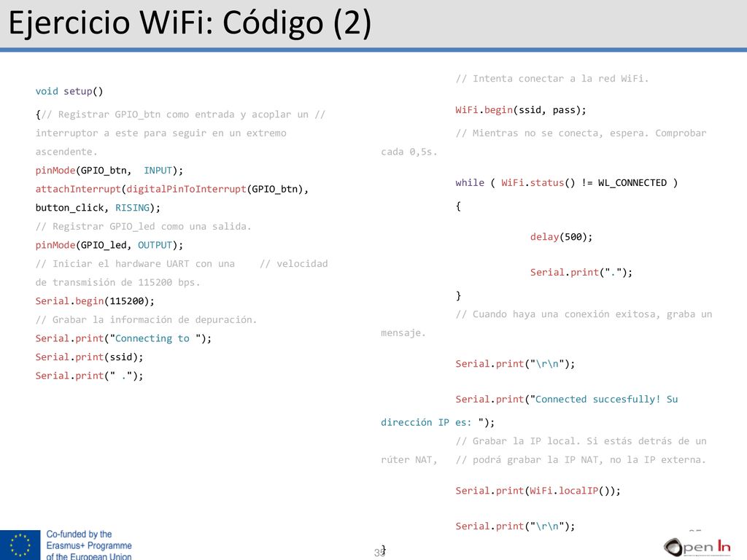
Task: Click the comment "de transmisión de 115200 bps."
Action: pyautogui.click(x=117, y=282)
